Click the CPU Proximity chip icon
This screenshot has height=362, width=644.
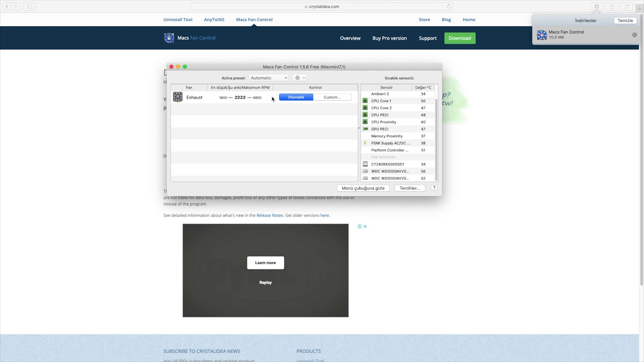[365, 122]
